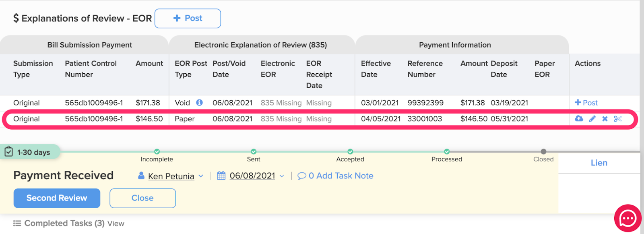Click the pencil edit icon in Paper row
Viewport: 644px width, 234px height.
tap(592, 119)
